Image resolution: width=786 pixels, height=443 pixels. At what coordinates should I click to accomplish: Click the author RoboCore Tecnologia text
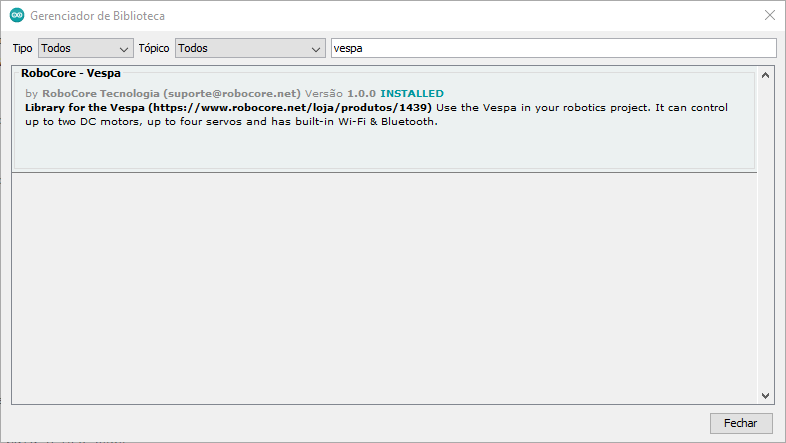tap(101, 94)
